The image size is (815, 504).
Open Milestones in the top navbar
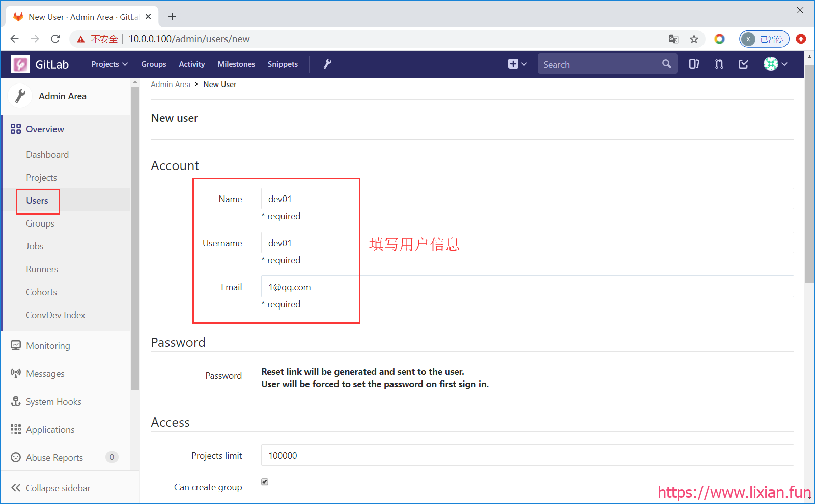[x=236, y=64]
